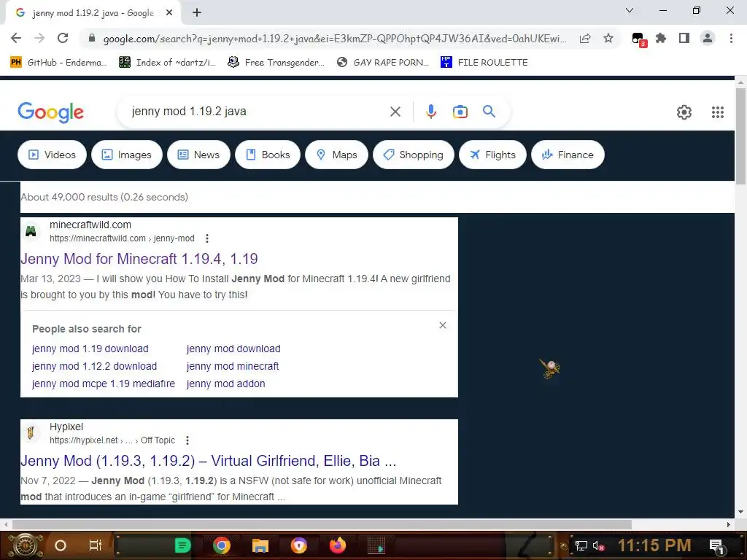The width and height of the screenshot is (747, 560).
Task: Open Task View on taskbar
Action: [x=96, y=545]
